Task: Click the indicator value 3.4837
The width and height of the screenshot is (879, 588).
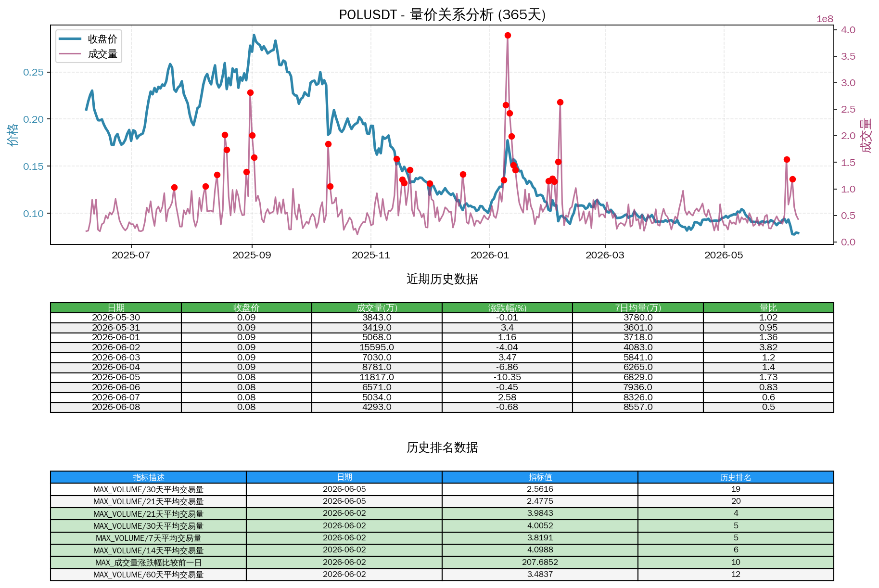Action: (x=540, y=575)
